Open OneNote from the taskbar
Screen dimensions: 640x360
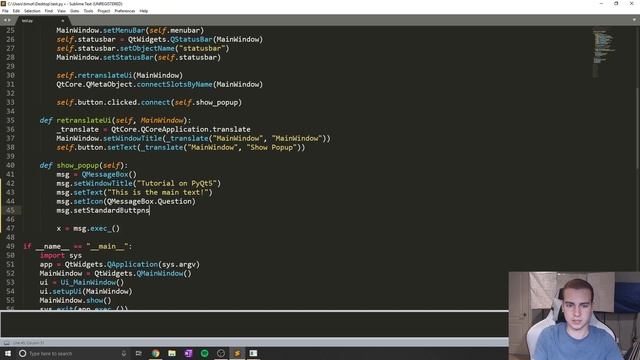[188, 353]
